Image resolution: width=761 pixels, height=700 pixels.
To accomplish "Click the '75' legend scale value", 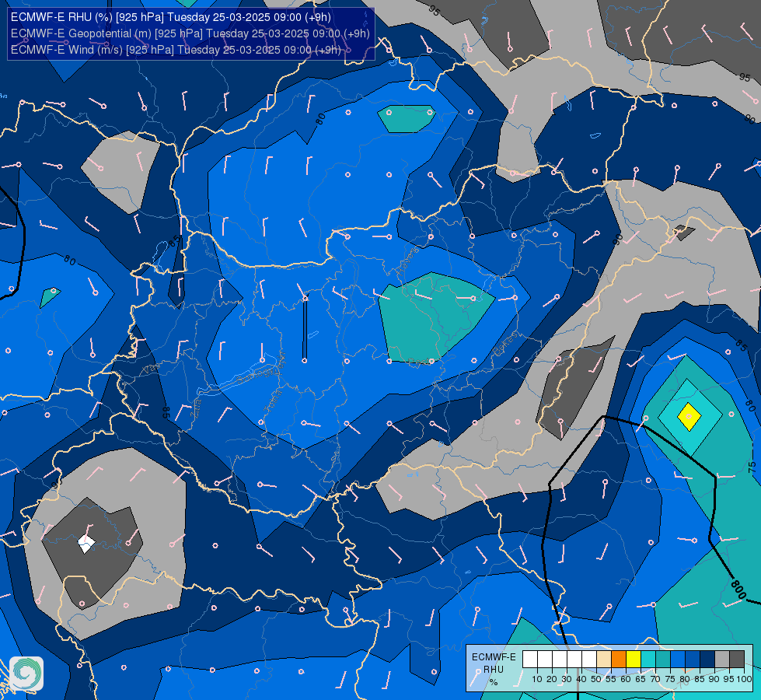I will point(670,679).
